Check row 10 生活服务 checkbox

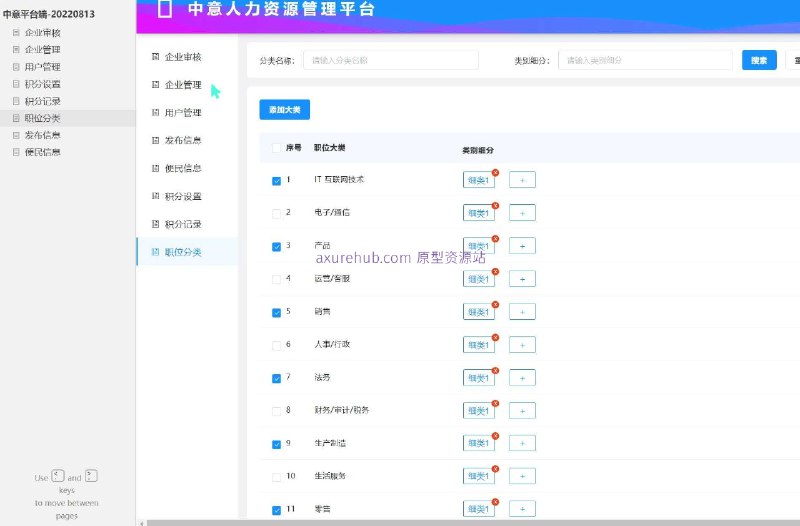(277, 477)
